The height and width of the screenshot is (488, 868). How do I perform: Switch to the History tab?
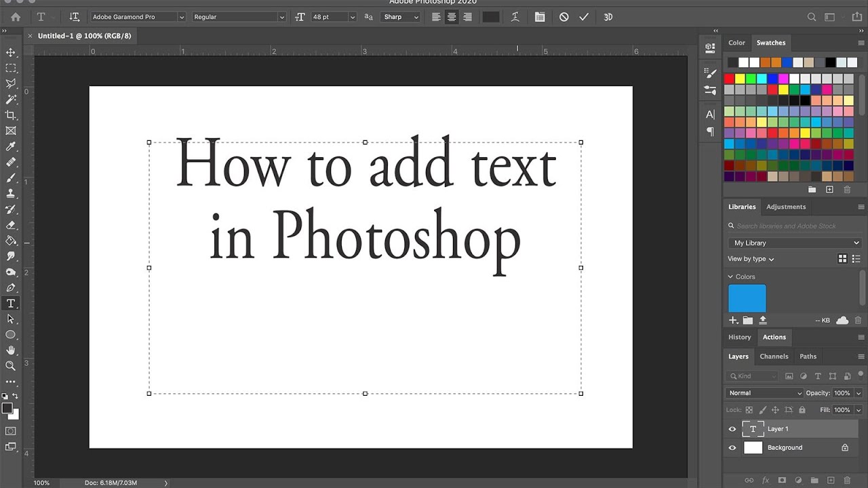(740, 337)
